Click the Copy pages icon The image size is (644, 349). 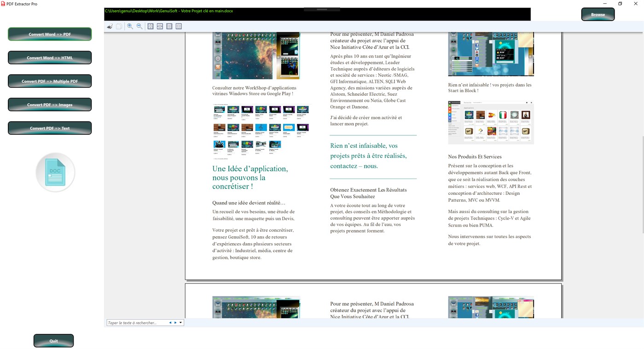pos(119,26)
